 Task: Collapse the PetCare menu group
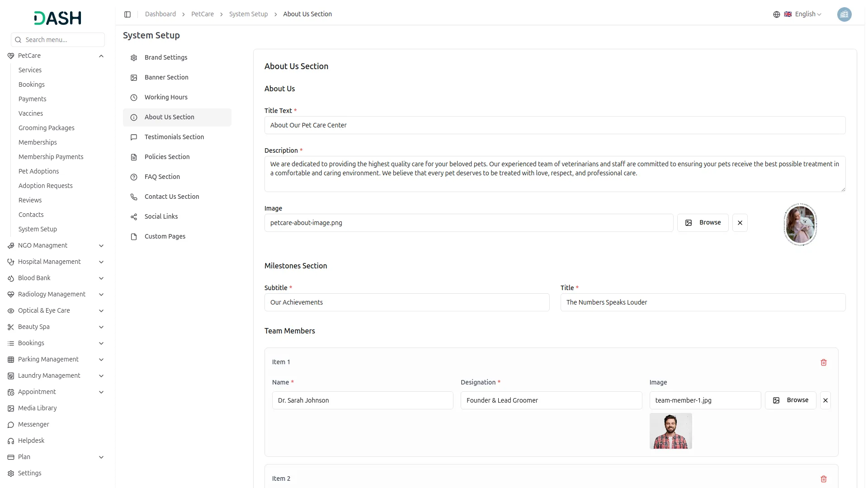(101, 56)
